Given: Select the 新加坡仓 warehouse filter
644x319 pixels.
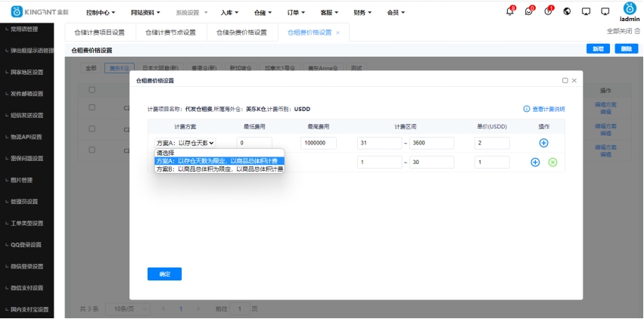Looking at the screenshot, I should pyautogui.click(x=241, y=68).
